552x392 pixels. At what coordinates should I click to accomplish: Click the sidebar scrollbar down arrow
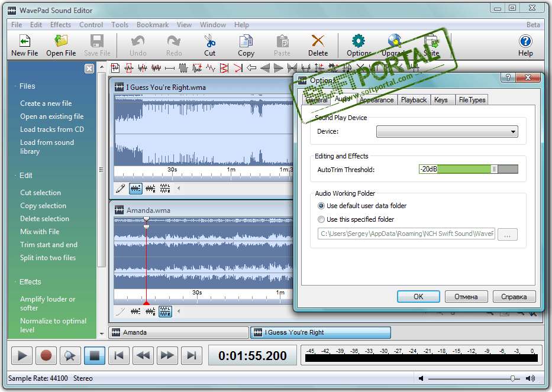102,333
